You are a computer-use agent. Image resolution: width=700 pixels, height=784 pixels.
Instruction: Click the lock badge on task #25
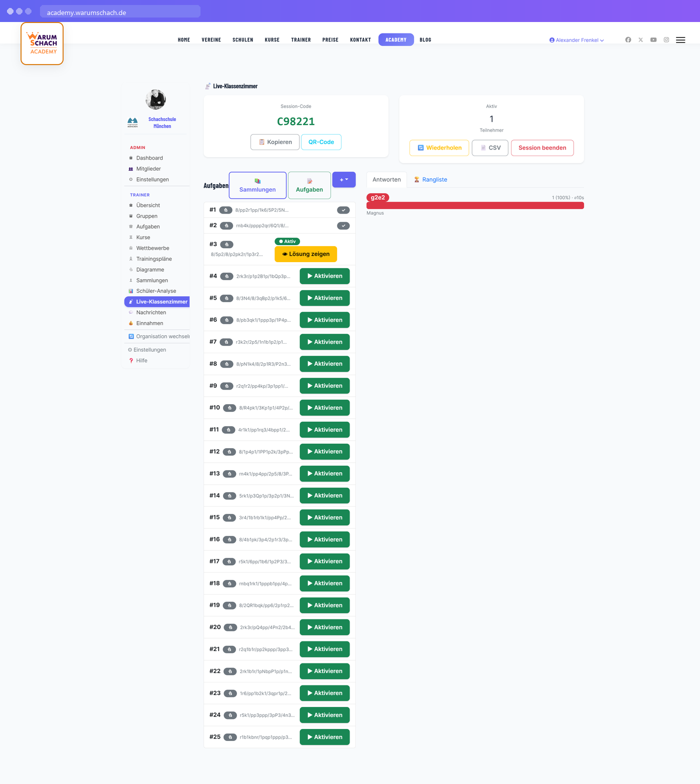[x=230, y=737]
